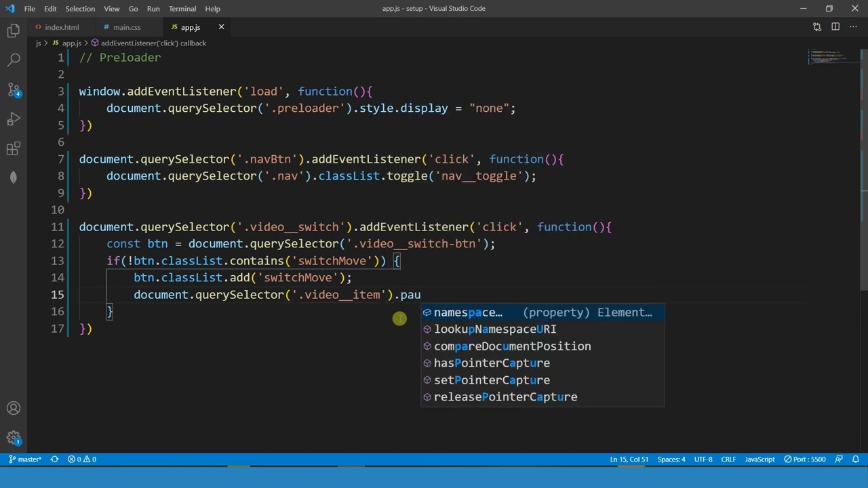Open the Run and Debug view
Viewport: 868px width, 488px height.
(x=14, y=120)
